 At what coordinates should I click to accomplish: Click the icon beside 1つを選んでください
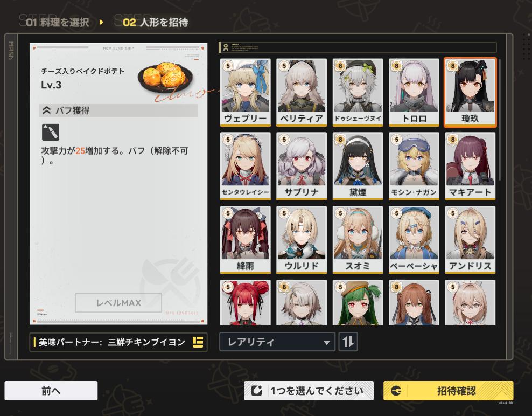256,391
